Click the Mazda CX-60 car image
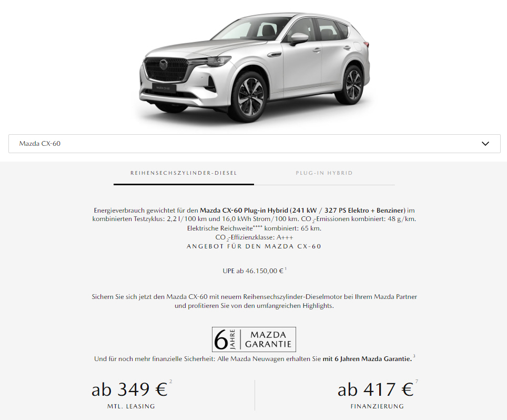The image size is (507, 420). 255,67
